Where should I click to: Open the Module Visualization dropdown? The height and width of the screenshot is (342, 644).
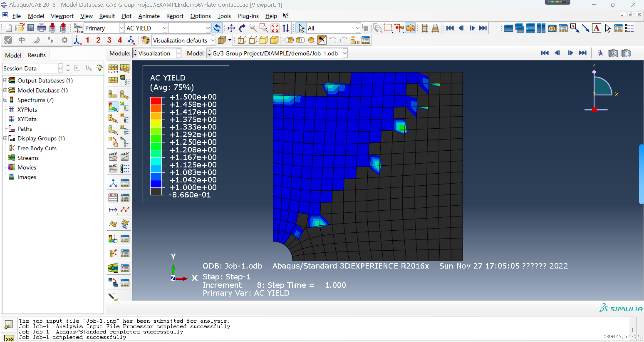pyautogui.click(x=179, y=53)
